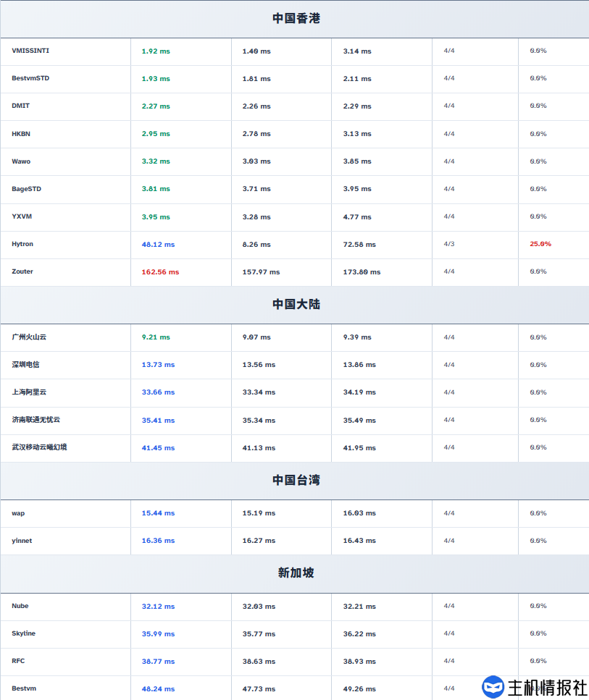
Task: Select the 广州火山云 node name
Action: [29, 337]
